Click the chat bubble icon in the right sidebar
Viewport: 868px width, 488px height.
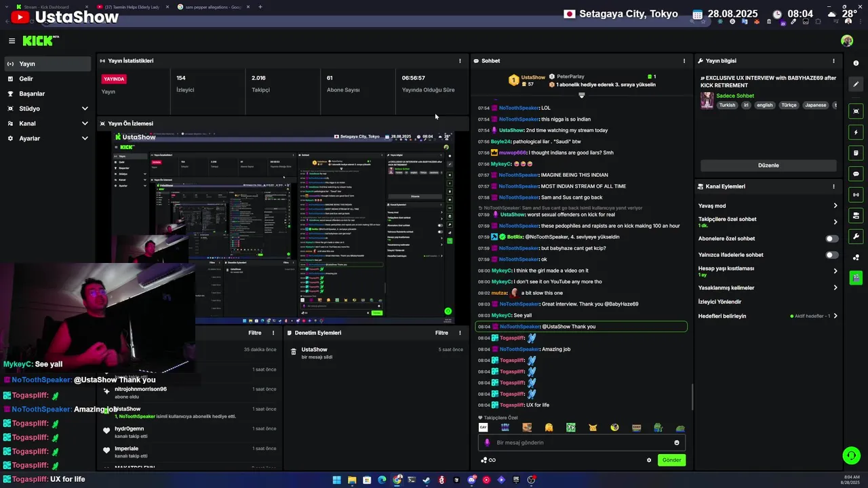[856, 174]
